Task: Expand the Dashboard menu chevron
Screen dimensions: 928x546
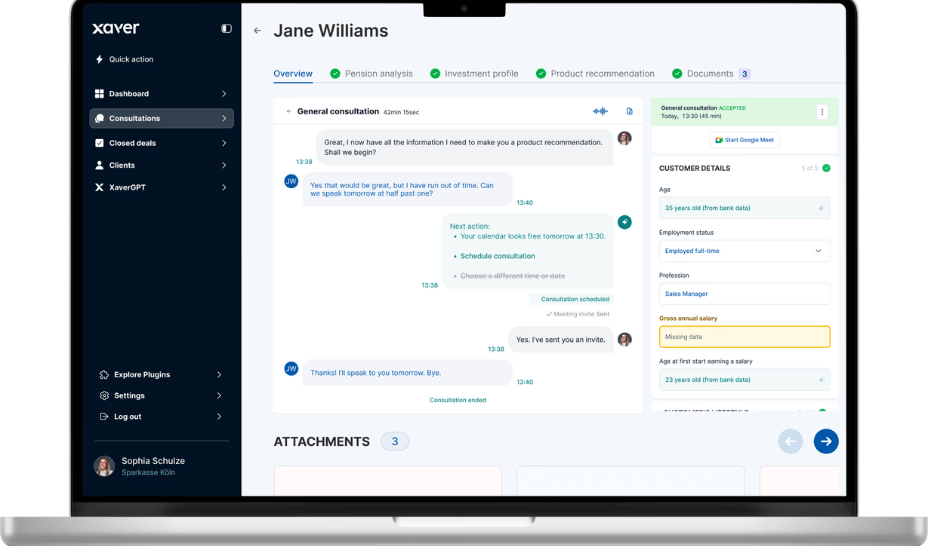Action: click(x=224, y=93)
